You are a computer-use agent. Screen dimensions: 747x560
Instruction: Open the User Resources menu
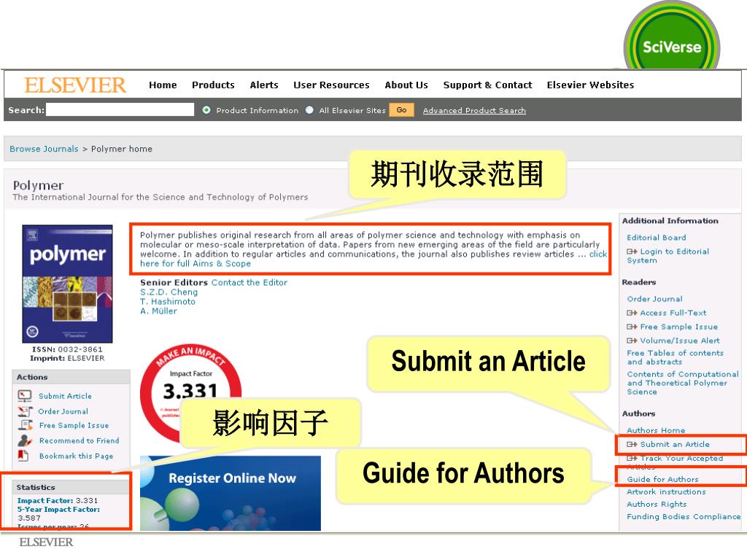331,85
